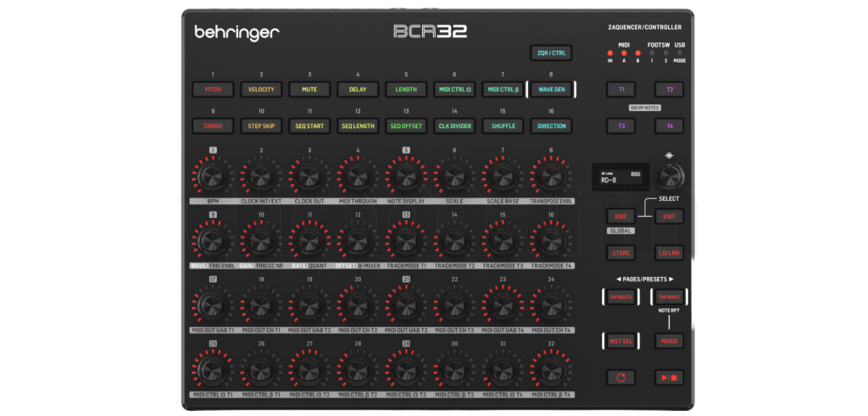This screenshot has height=416, width=868.
Task: Toggle the SHUFFLE button
Action: tap(503, 126)
